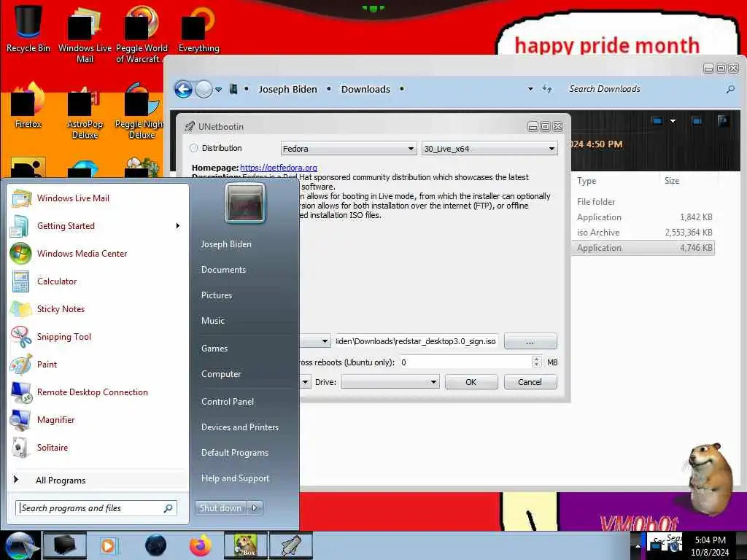This screenshot has width=747, height=560.
Task: Click OK in UNetbootin
Action: [x=471, y=382]
